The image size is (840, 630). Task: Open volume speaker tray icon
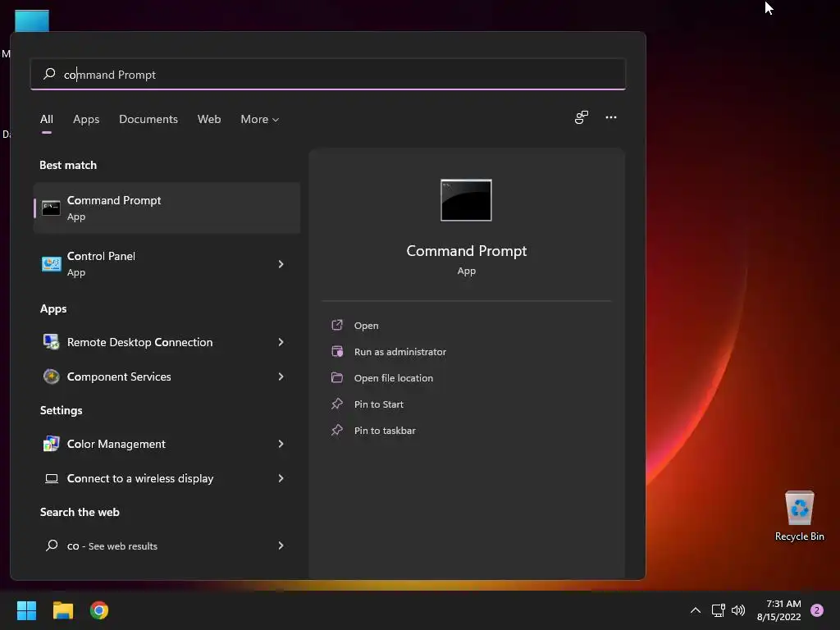click(738, 610)
